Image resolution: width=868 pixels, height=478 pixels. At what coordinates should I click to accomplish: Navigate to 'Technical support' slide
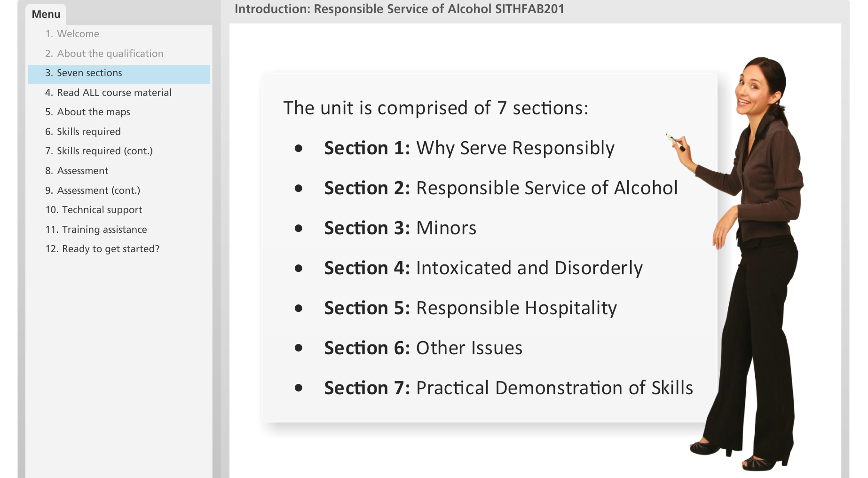click(x=94, y=210)
